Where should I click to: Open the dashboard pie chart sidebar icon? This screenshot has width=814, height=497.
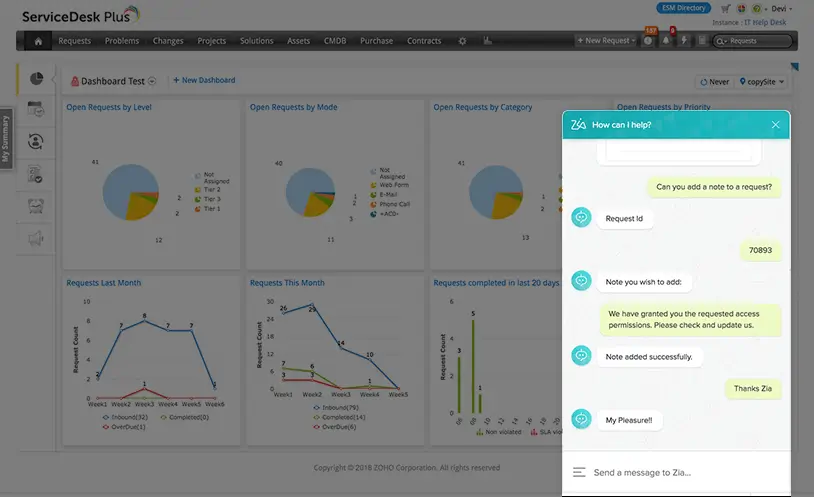36,78
